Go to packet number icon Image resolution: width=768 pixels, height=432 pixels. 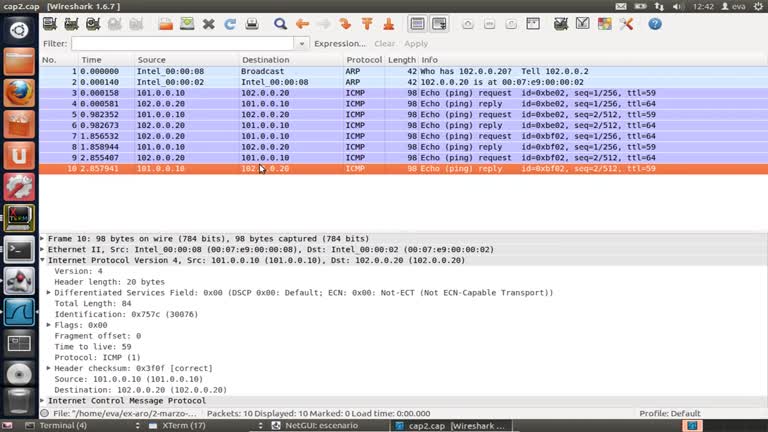(345, 24)
